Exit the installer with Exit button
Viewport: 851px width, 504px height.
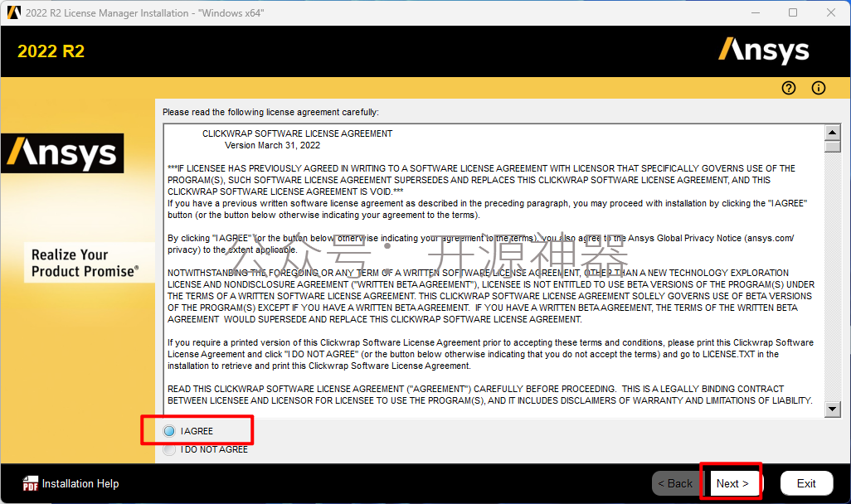click(806, 483)
